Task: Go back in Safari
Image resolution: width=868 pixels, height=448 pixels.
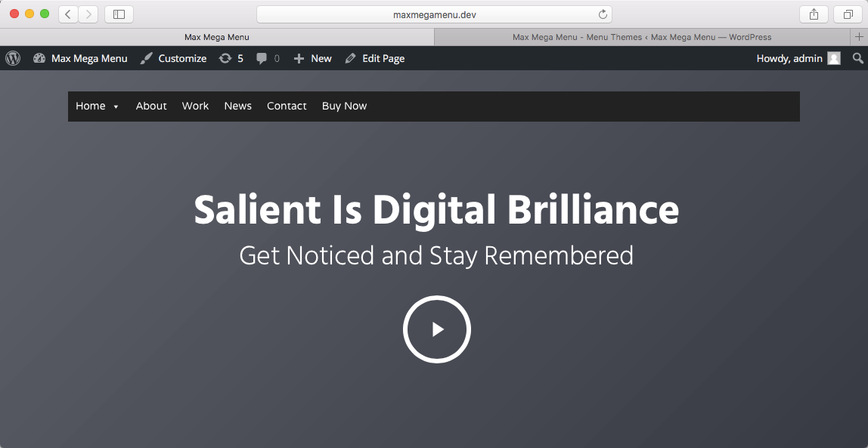Action: 68,14
